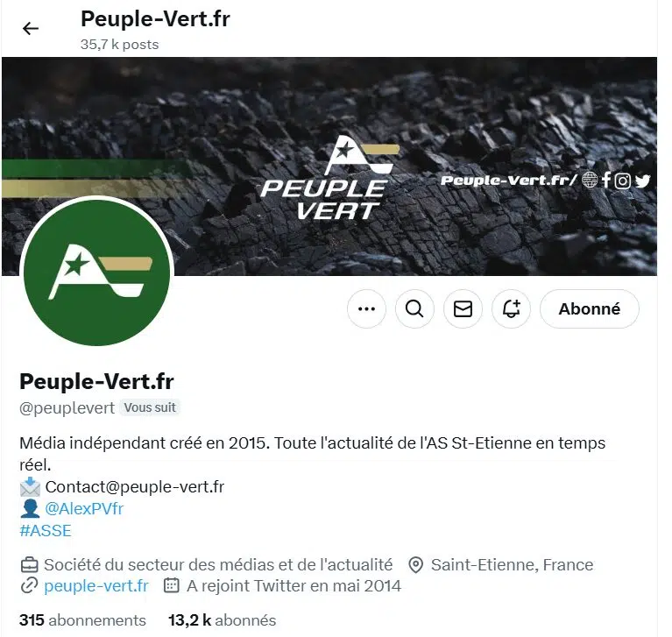Toggle the Abonné follow button
This screenshot has width=672, height=637.
pyautogui.click(x=590, y=308)
